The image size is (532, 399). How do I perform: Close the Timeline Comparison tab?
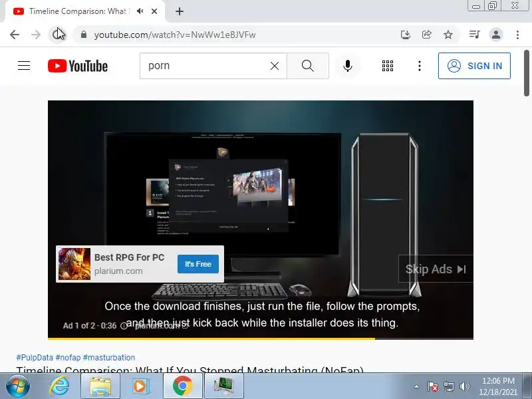click(154, 11)
